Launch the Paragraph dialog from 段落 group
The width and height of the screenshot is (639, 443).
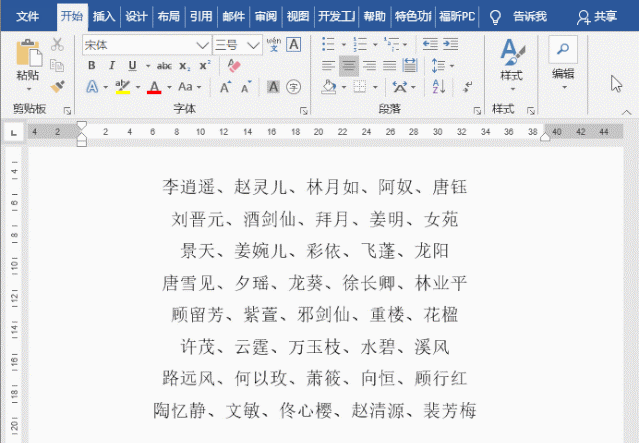tap(477, 110)
